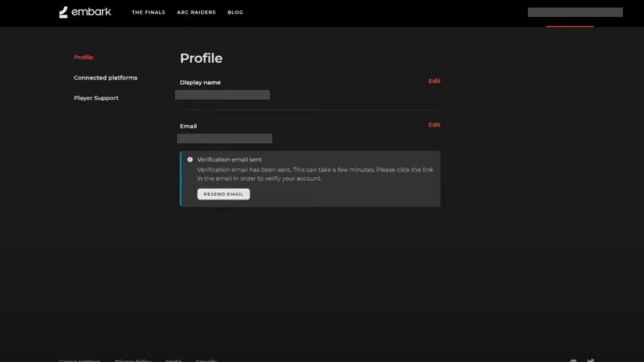Viewport: 644px width, 362px height.
Task: Click the Display name field
Action: pyautogui.click(x=223, y=94)
